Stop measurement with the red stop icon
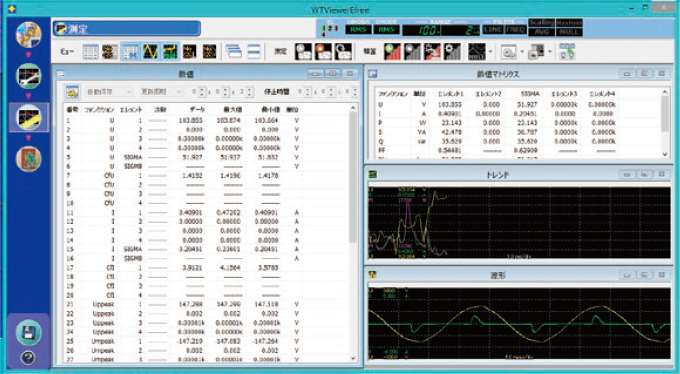 (x=323, y=52)
